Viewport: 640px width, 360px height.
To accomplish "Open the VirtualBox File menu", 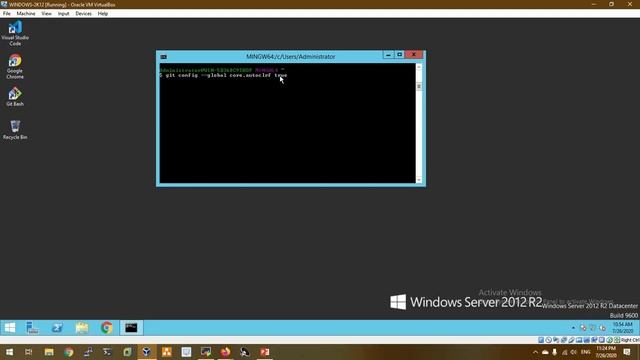I will 7,13.
